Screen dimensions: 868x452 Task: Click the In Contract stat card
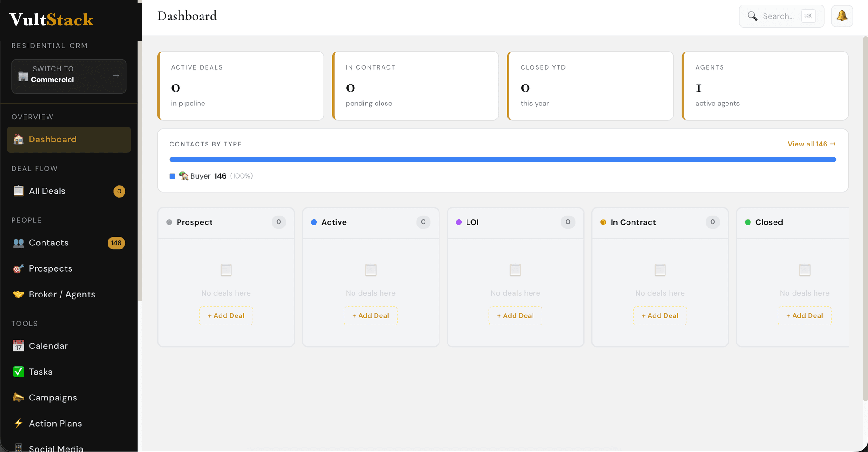pos(415,86)
